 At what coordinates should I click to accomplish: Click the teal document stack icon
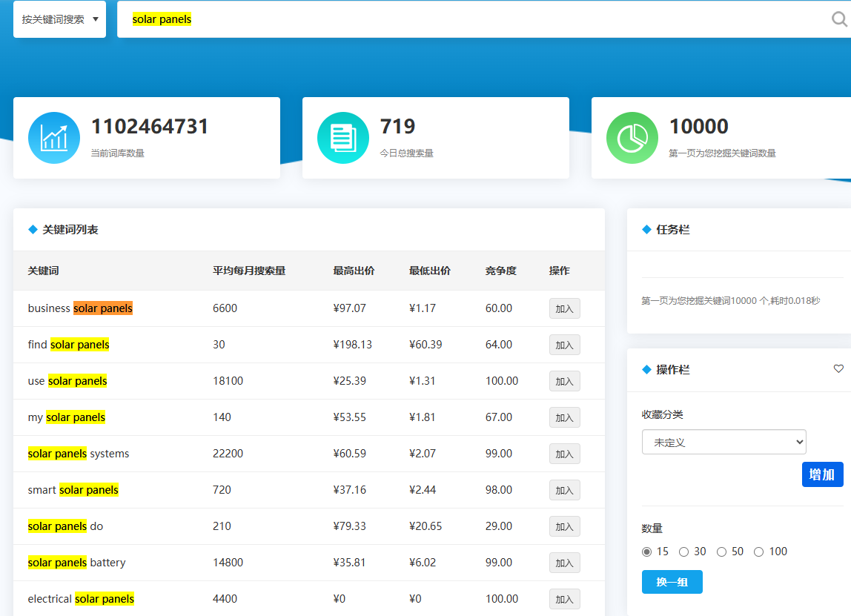coord(343,138)
